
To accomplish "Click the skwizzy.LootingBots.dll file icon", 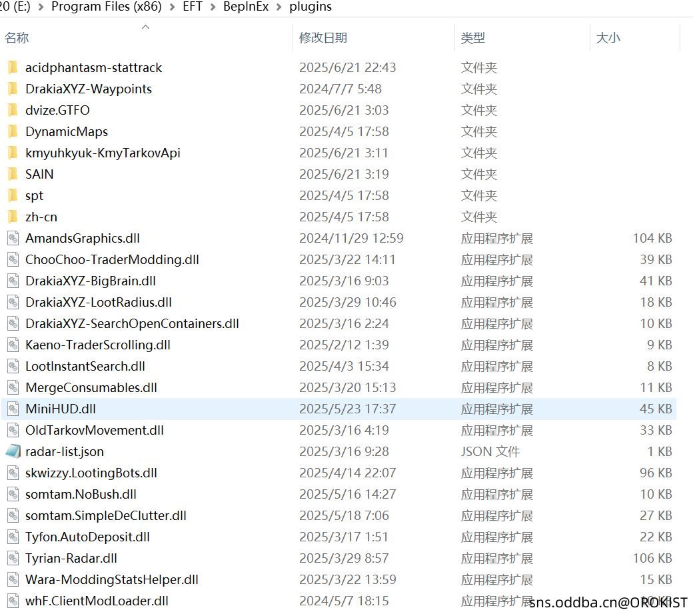I will coord(13,473).
